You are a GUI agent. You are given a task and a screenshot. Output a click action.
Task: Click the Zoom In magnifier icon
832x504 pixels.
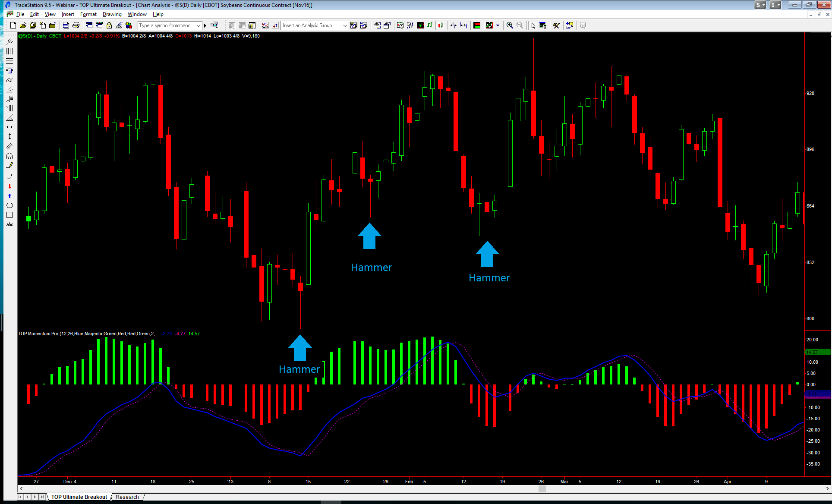tap(510, 25)
